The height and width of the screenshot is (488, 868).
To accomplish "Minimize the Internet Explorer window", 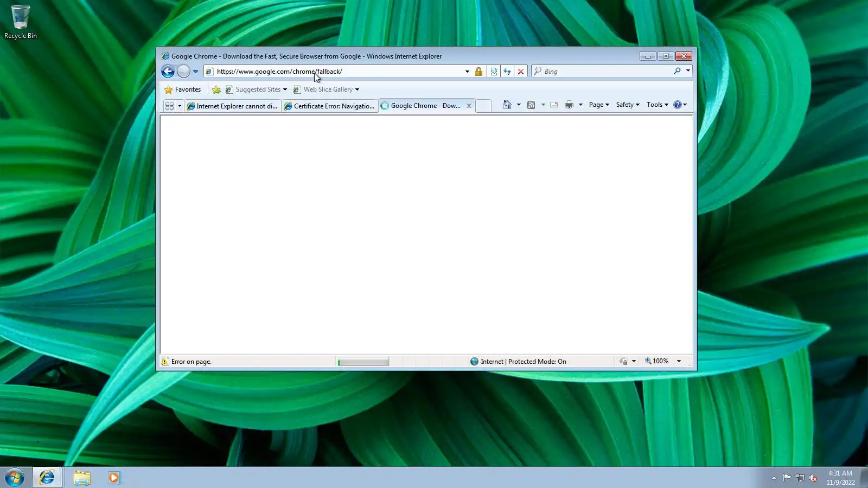I will coord(648,56).
